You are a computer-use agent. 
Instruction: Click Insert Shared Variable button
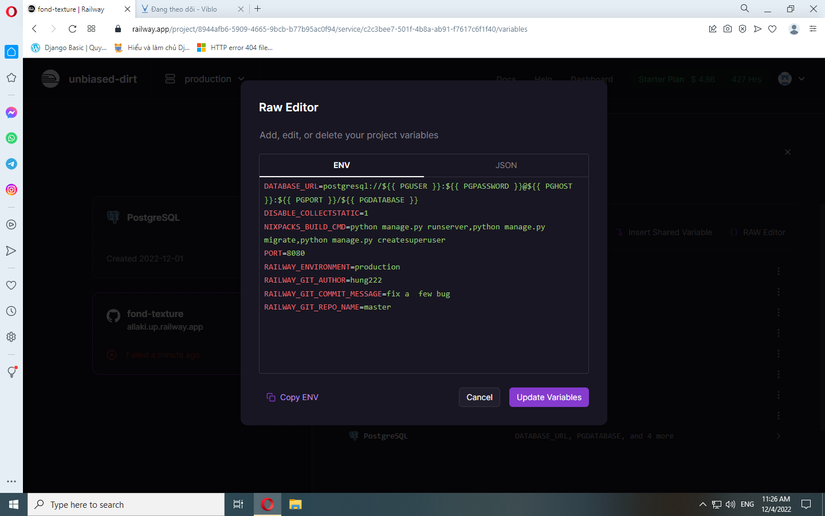point(664,232)
